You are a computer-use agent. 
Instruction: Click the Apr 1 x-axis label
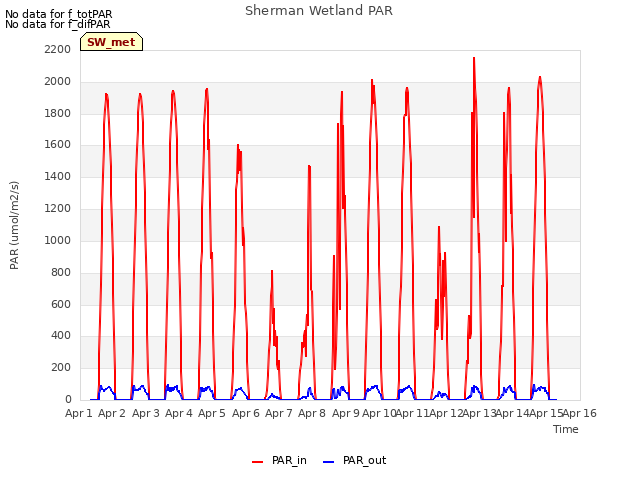point(79,413)
